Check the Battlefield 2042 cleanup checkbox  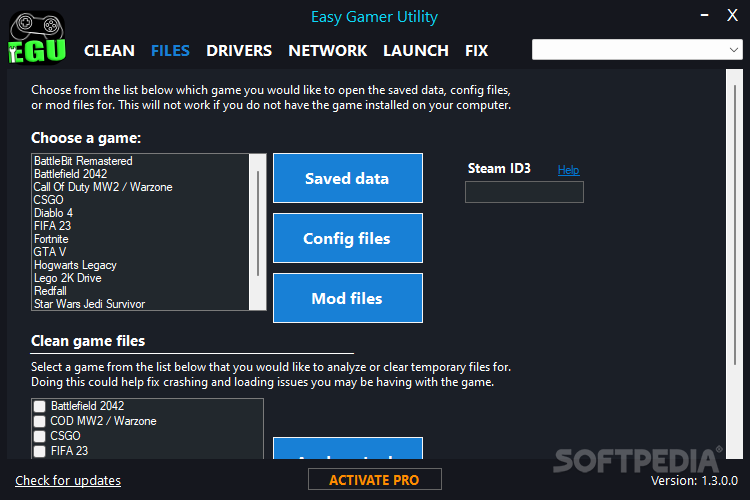[40, 406]
